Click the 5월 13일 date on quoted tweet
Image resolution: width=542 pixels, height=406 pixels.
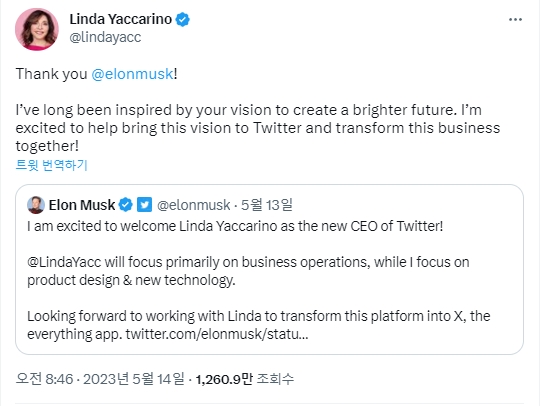[267, 205]
